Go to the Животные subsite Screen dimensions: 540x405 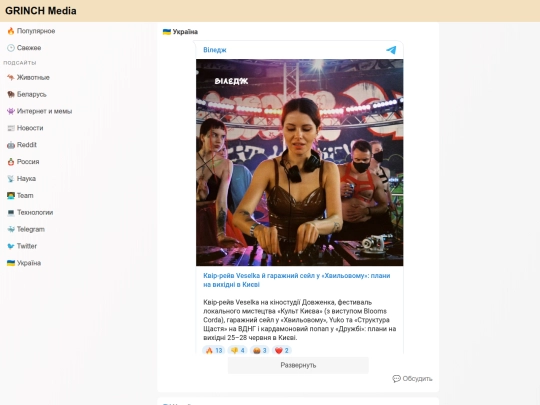[33, 77]
